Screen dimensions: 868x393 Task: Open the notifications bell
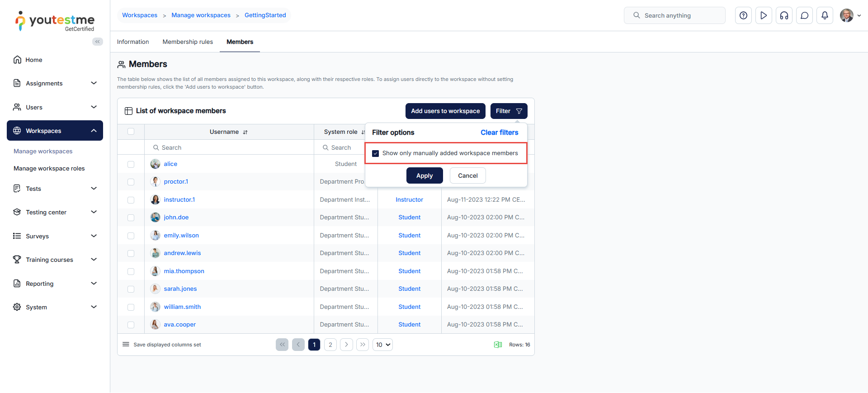pos(825,15)
